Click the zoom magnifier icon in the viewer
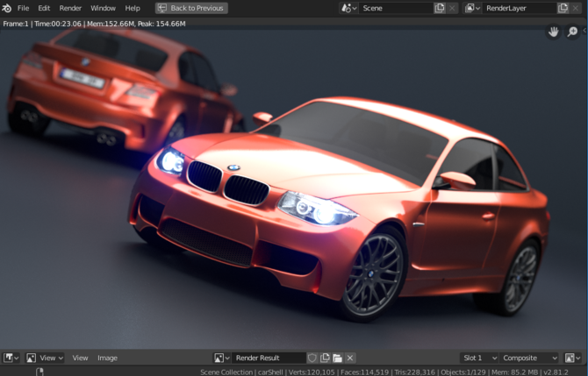 click(x=572, y=32)
